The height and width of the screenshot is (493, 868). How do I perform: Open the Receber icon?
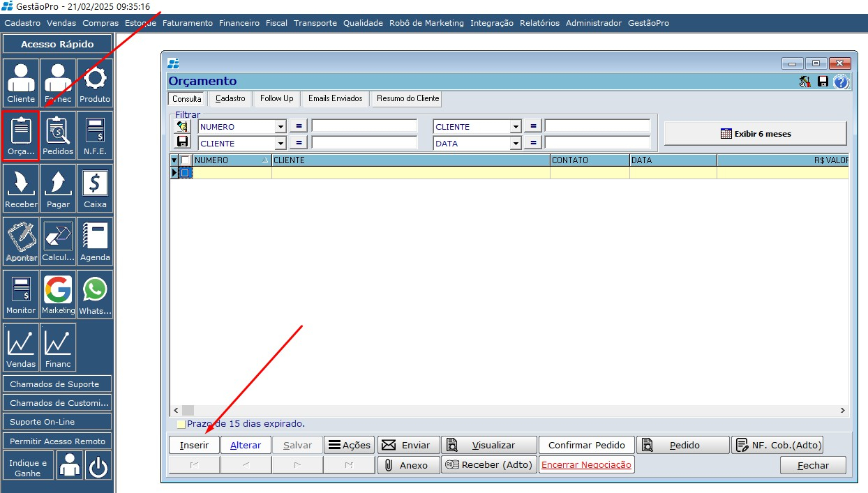[x=21, y=188]
